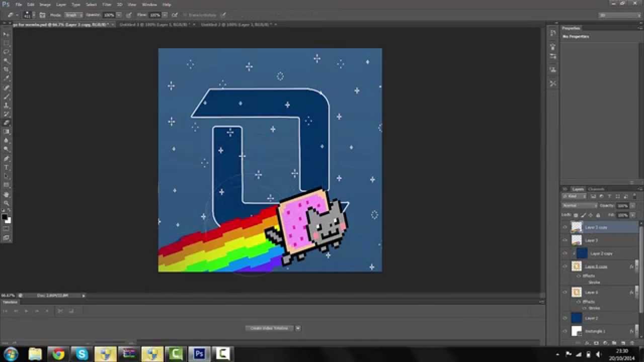Image resolution: width=644 pixels, height=362 pixels.
Task: Toggle visibility of Layer 6
Action: (x=565, y=292)
